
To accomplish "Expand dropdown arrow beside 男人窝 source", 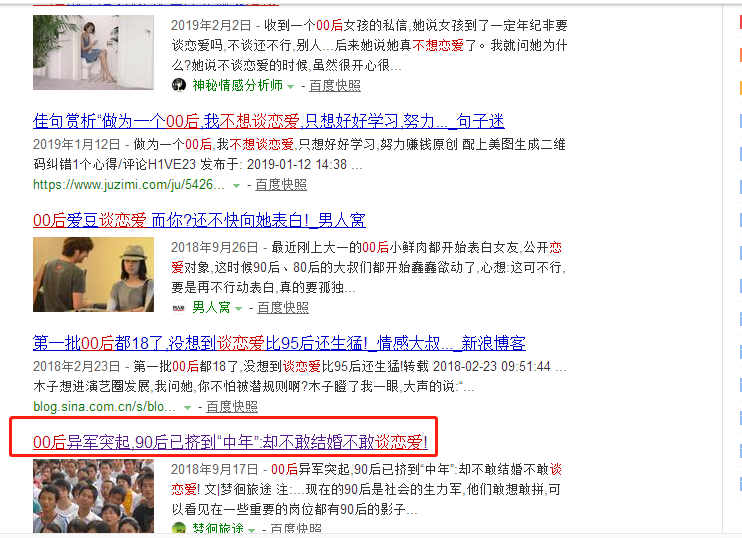I will coord(238,309).
